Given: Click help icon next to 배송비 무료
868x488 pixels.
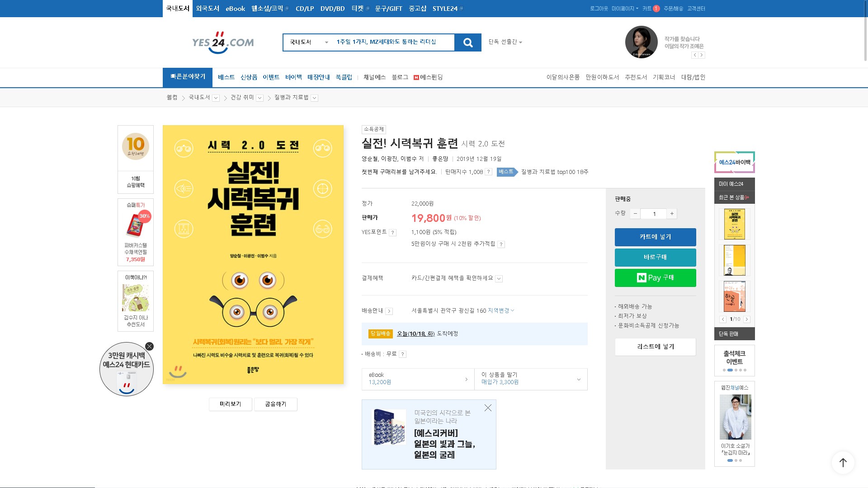Looking at the screenshot, I should click(x=402, y=354).
